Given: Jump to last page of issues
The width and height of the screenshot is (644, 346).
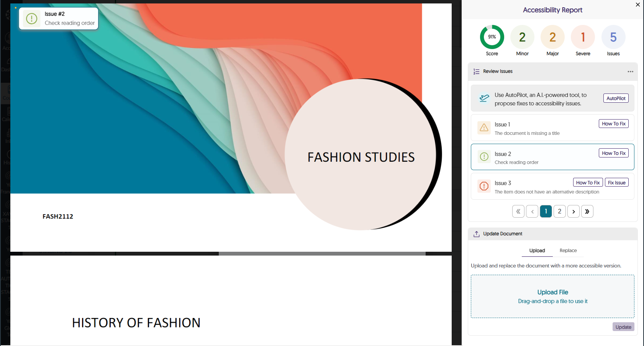Looking at the screenshot, I should point(587,212).
